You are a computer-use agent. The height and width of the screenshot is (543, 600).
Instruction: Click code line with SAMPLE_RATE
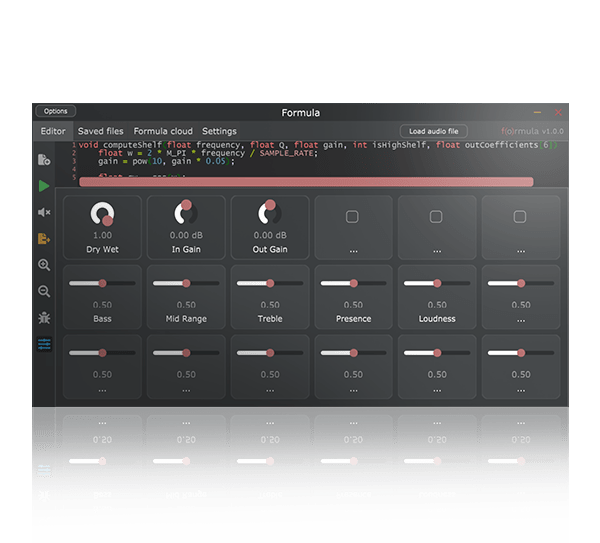[208, 153]
